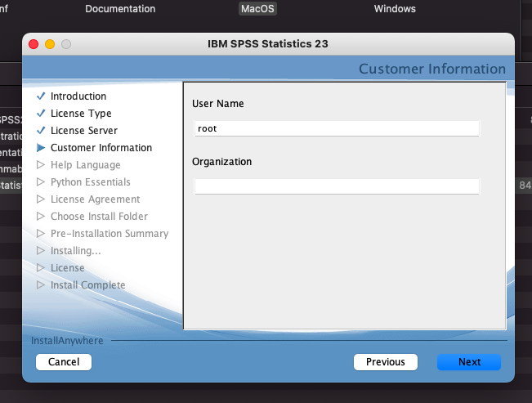This screenshot has height=403, width=532.
Task: Click the empty Organization input field
Action: (337, 186)
